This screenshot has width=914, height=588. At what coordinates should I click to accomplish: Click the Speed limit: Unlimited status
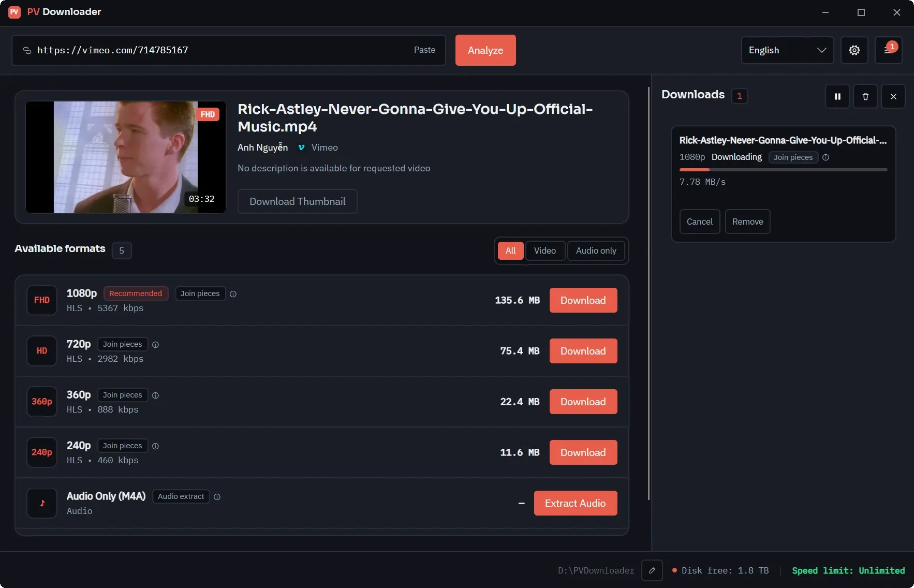coord(848,570)
